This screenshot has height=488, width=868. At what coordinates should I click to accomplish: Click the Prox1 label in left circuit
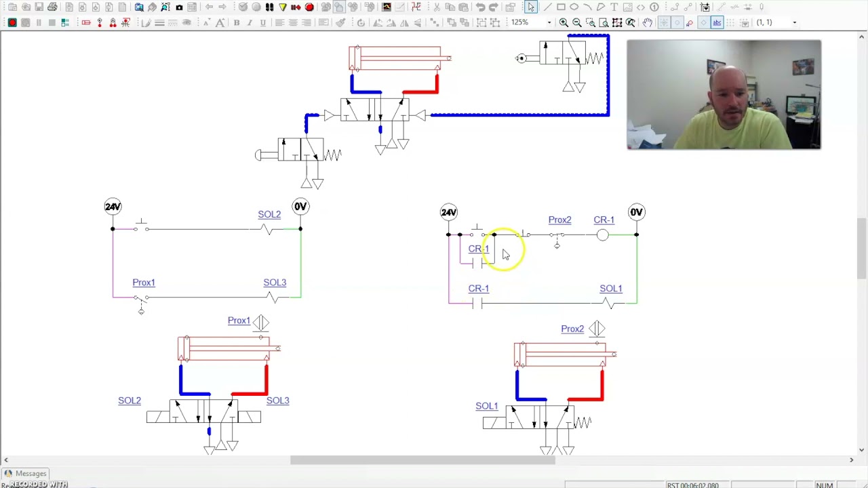(144, 283)
